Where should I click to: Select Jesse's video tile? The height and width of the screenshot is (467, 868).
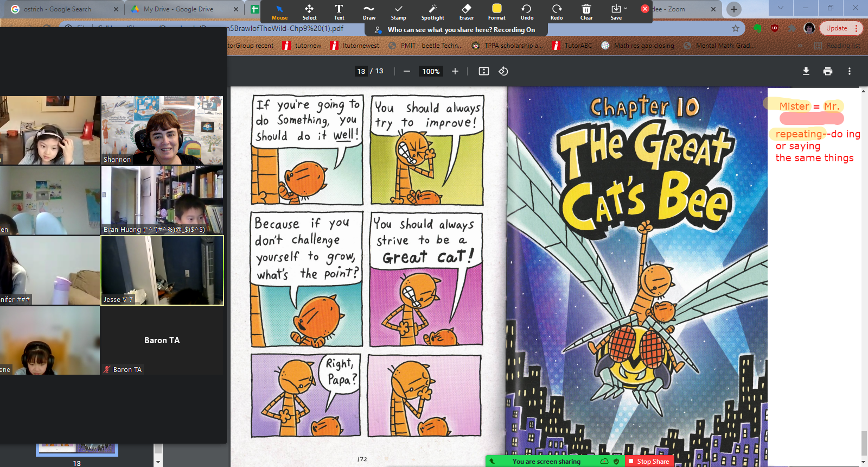coord(162,270)
